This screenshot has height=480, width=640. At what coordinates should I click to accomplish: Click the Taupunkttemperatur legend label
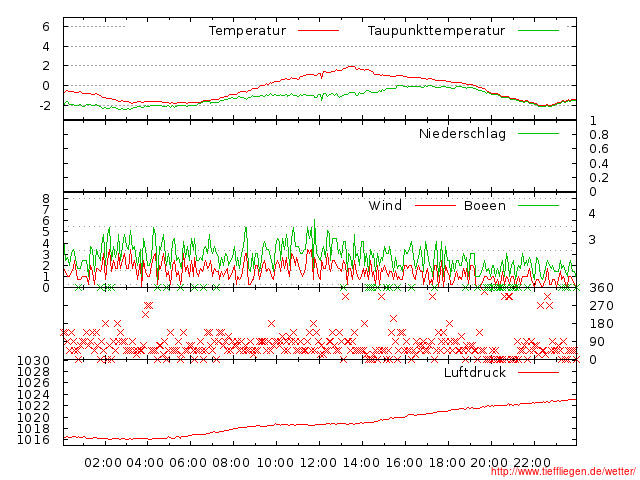pos(436,31)
